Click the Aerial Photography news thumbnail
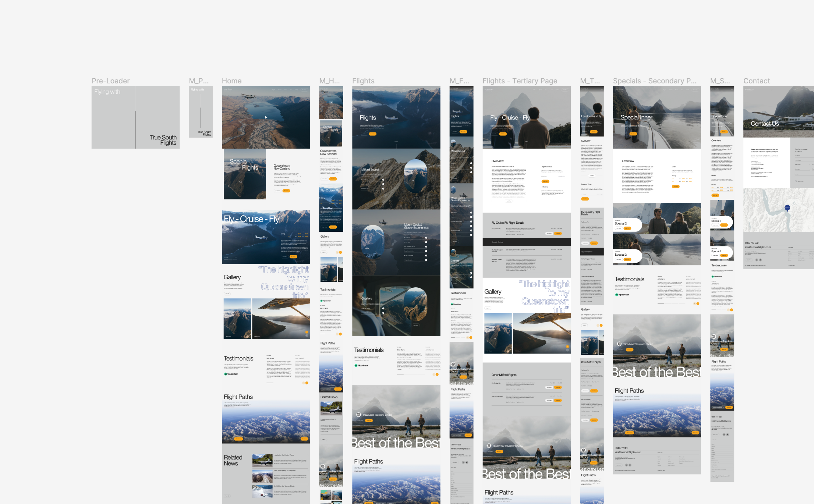 click(262, 476)
